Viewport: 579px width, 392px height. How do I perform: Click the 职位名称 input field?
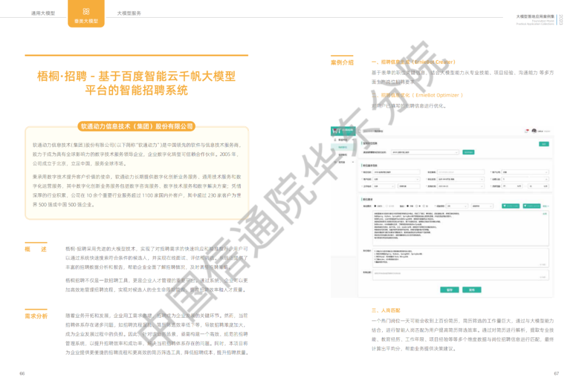396,172
